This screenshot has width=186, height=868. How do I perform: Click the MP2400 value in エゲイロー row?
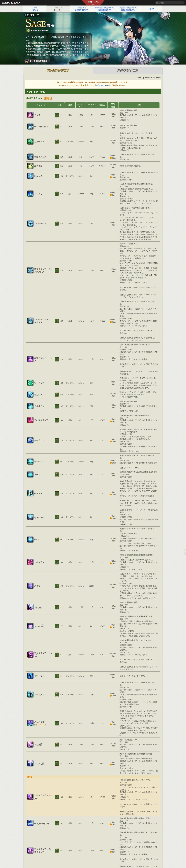[102, 166]
